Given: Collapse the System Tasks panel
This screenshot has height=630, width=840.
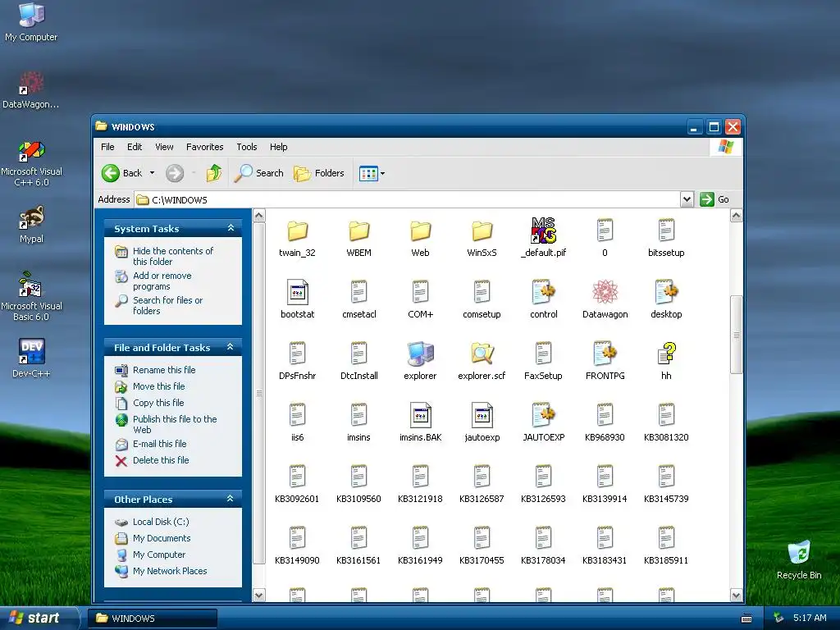Looking at the screenshot, I should click(x=231, y=228).
